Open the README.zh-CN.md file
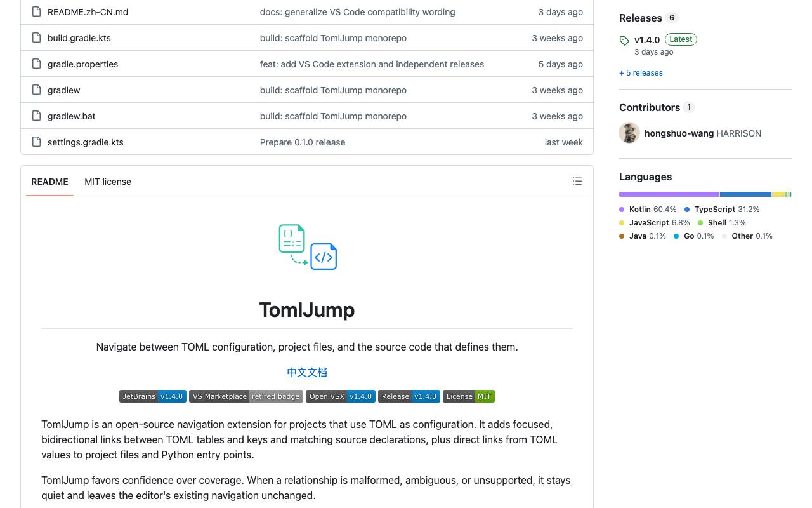 point(88,12)
